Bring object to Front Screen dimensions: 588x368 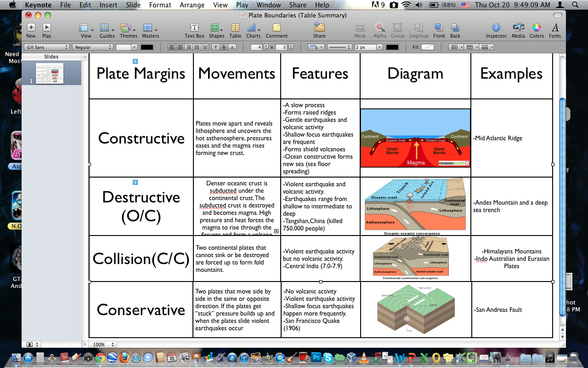439,30
